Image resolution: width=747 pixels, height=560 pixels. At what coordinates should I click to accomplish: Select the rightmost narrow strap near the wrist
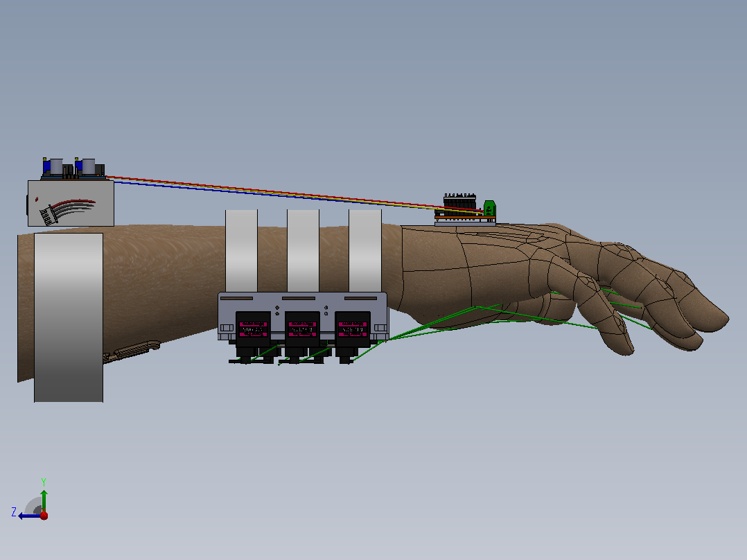click(365, 251)
